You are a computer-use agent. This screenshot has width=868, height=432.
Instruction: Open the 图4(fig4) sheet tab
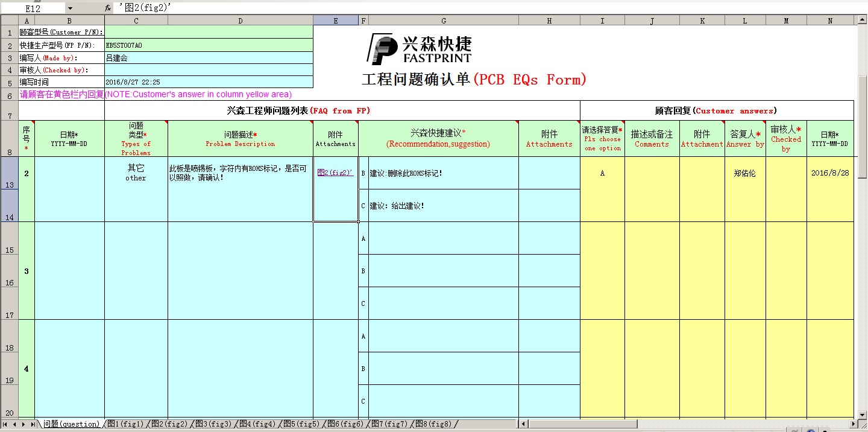tap(257, 424)
